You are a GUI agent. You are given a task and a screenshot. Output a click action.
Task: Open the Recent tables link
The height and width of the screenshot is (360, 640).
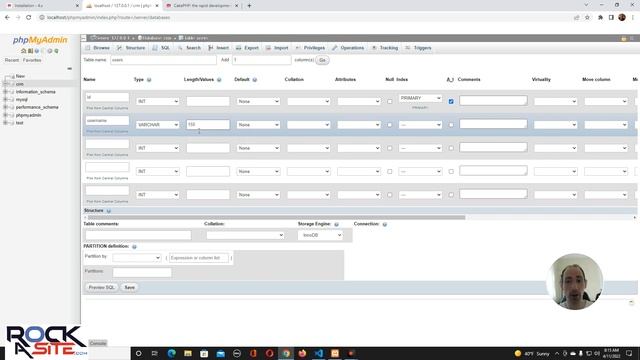pos(12,60)
